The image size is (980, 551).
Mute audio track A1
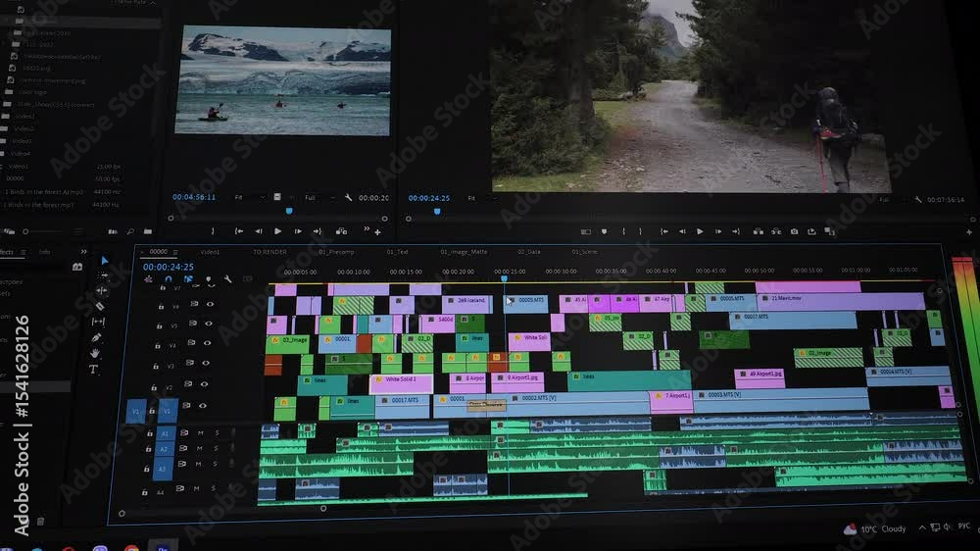201,432
